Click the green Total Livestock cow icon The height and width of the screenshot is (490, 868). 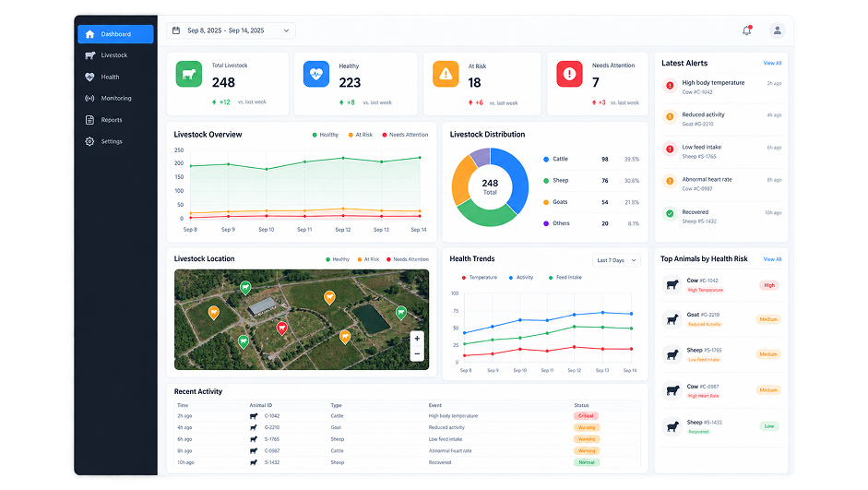point(189,74)
